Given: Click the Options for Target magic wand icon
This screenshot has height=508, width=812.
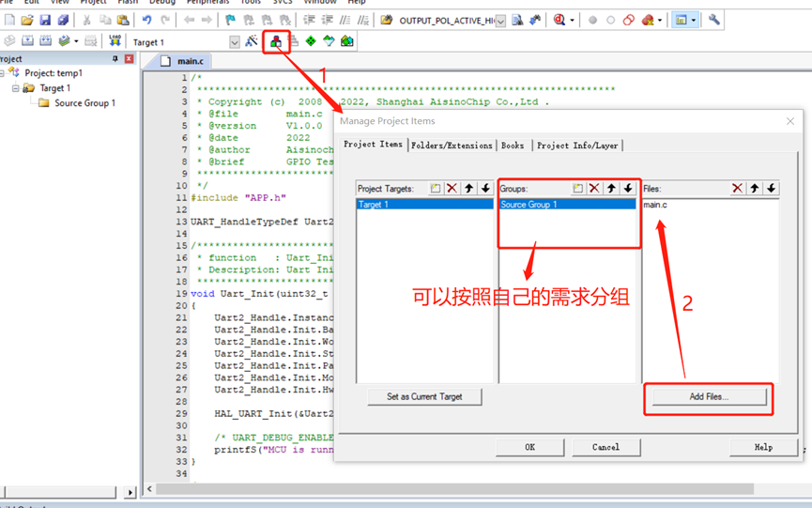Looking at the screenshot, I should click(252, 41).
